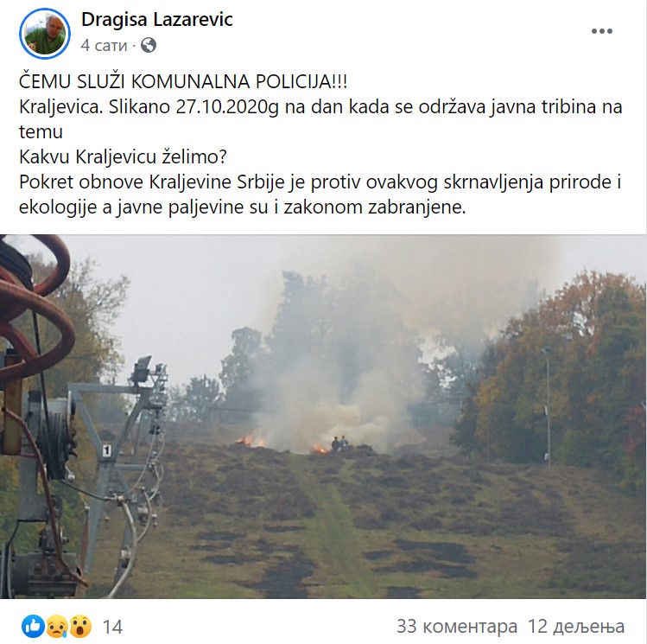Click the blue thumbs-up Like reaction icon
The height and width of the screenshot is (644, 647).
click(33, 626)
